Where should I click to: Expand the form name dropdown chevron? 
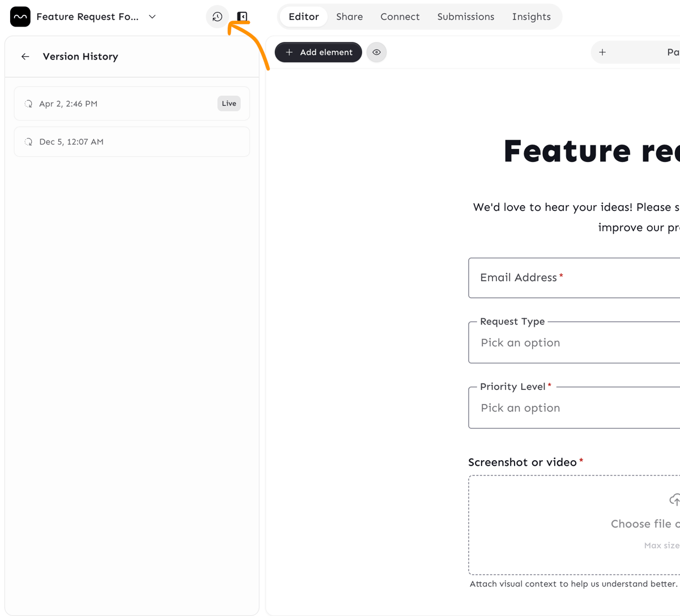click(x=152, y=17)
